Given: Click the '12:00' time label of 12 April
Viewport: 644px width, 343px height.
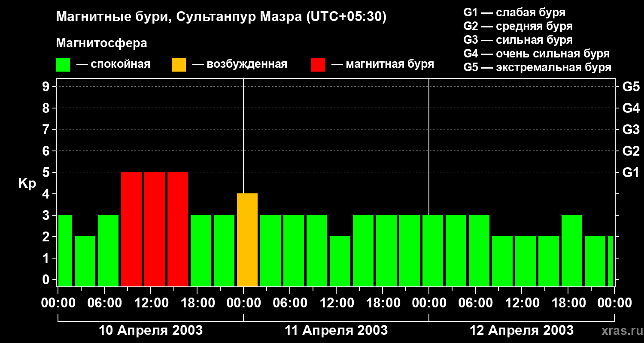Looking at the screenshot, I should pyautogui.click(x=522, y=303).
